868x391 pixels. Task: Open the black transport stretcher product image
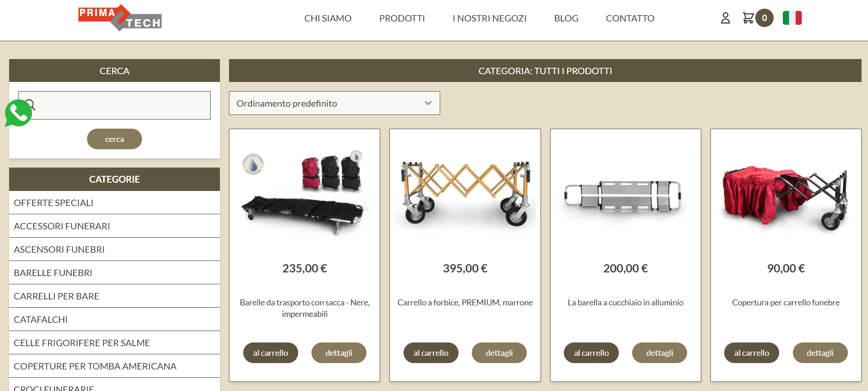pyautogui.click(x=305, y=192)
